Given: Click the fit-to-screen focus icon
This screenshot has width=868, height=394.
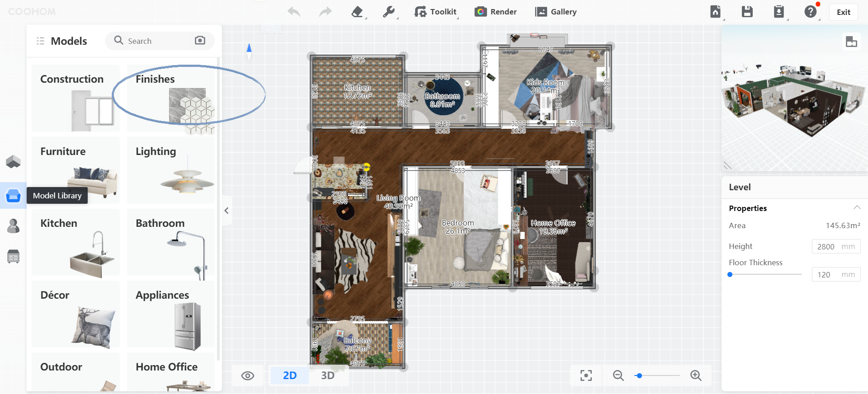Looking at the screenshot, I should click(586, 375).
